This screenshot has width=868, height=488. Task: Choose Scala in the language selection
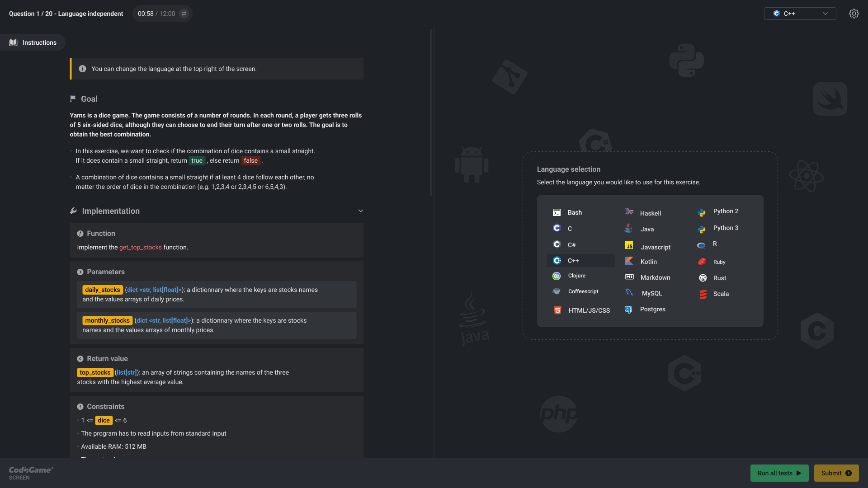[721, 294]
